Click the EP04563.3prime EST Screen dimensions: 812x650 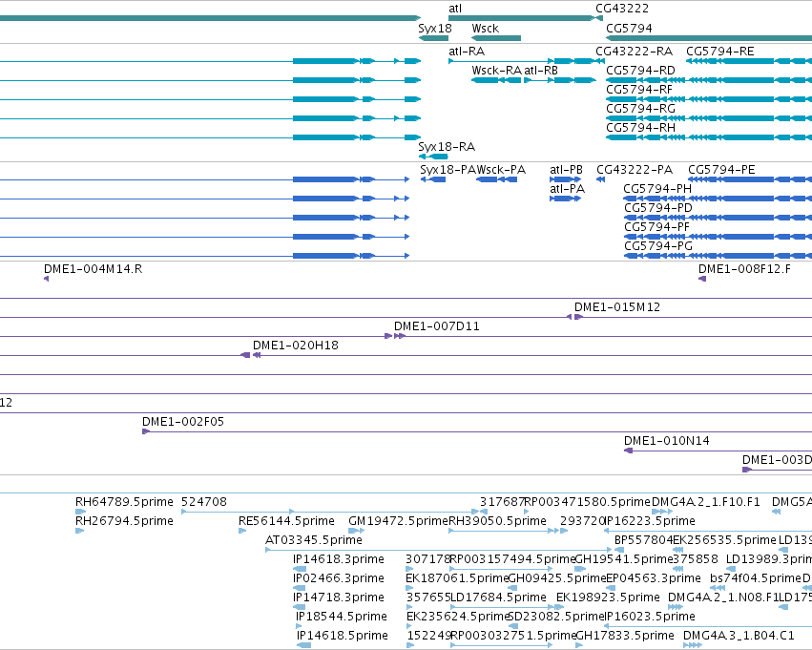[610, 588]
